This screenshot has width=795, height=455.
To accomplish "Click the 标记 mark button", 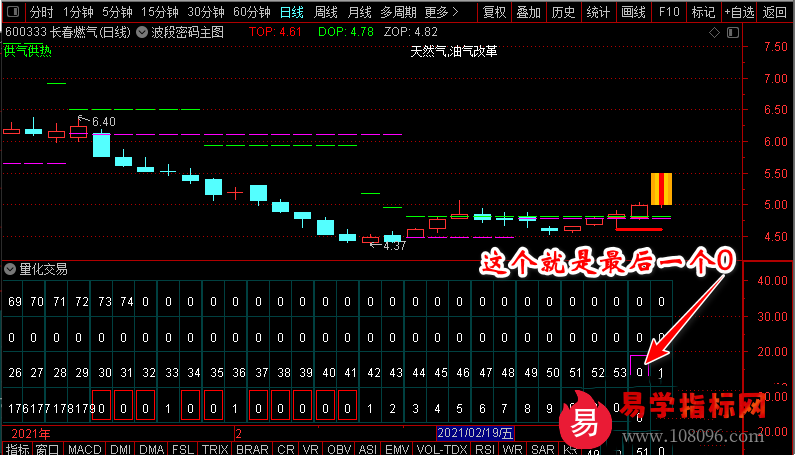I will pos(703,12).
